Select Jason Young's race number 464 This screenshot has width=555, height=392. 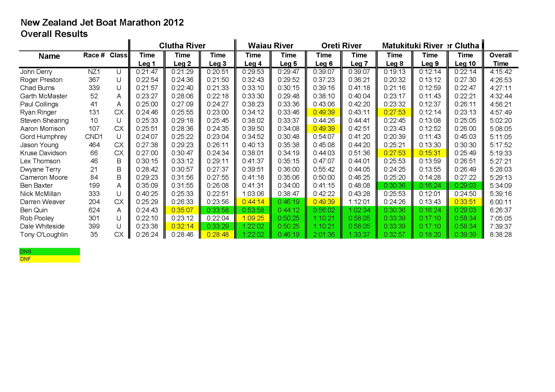94,145
